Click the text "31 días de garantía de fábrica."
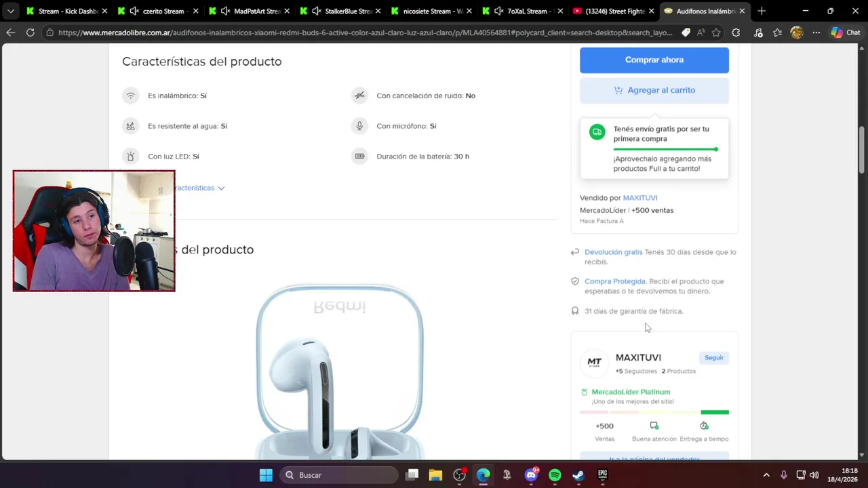 (634, 311)
